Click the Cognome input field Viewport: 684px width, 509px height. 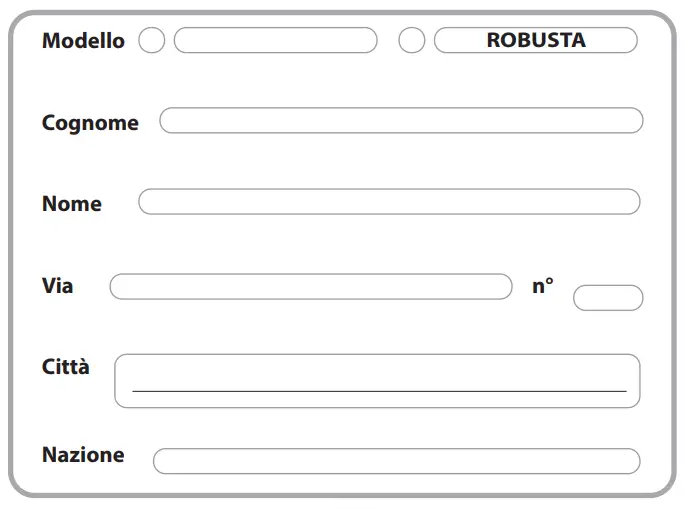pos(400,121)
